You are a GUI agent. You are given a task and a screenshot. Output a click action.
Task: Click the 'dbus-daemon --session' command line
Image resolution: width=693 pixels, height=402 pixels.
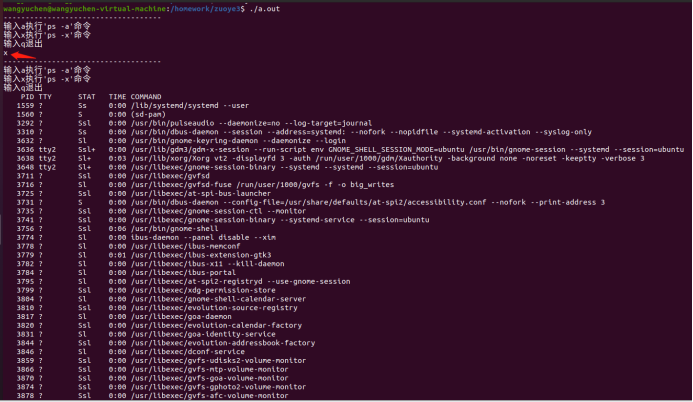tap(361, 132)
